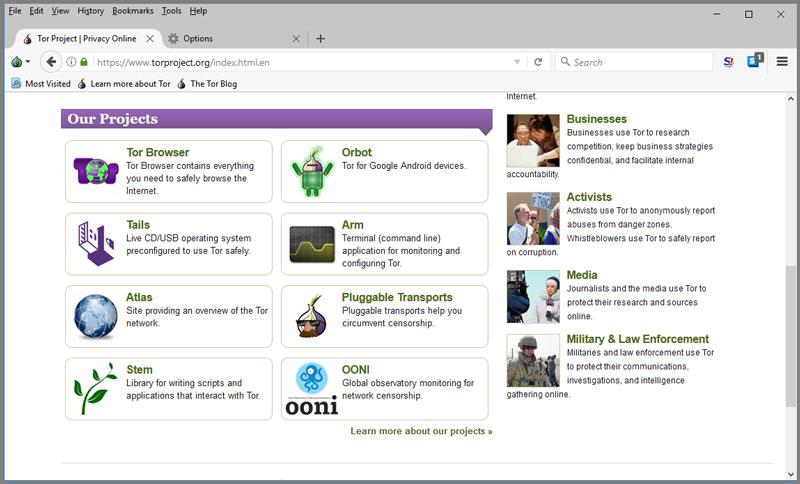Open the Tor Browser project link

point(158,152)
